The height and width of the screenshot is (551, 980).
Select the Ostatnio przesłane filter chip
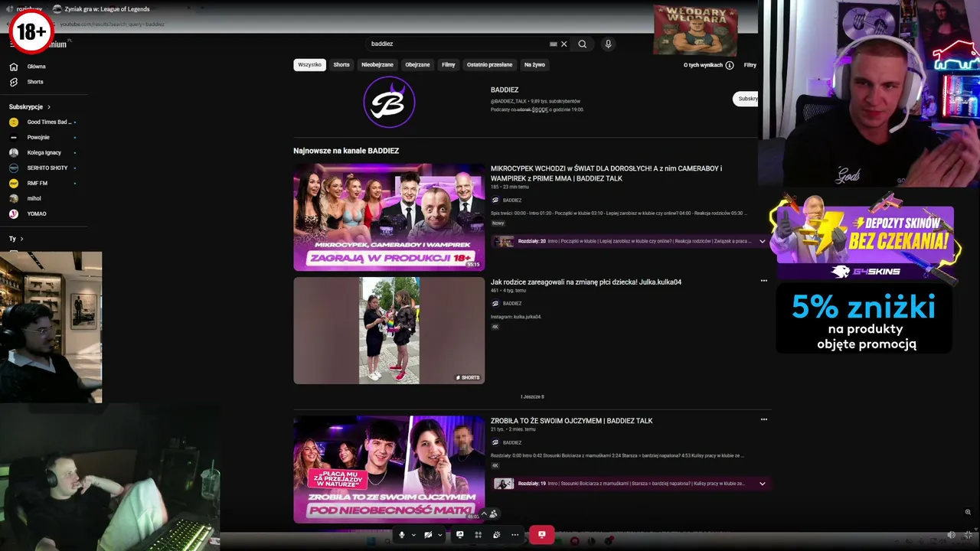point(489,65)
